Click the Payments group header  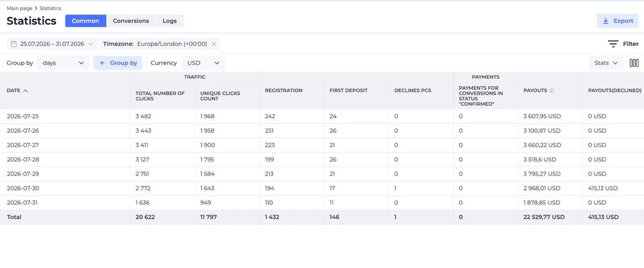coord(486,77)
